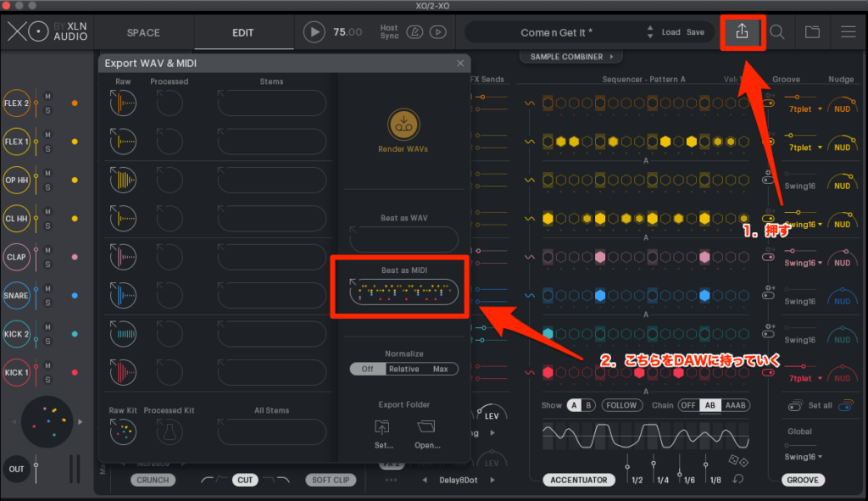Expand the Global Swing16 dropdown

pyautogui.click(x=805, y=457)
